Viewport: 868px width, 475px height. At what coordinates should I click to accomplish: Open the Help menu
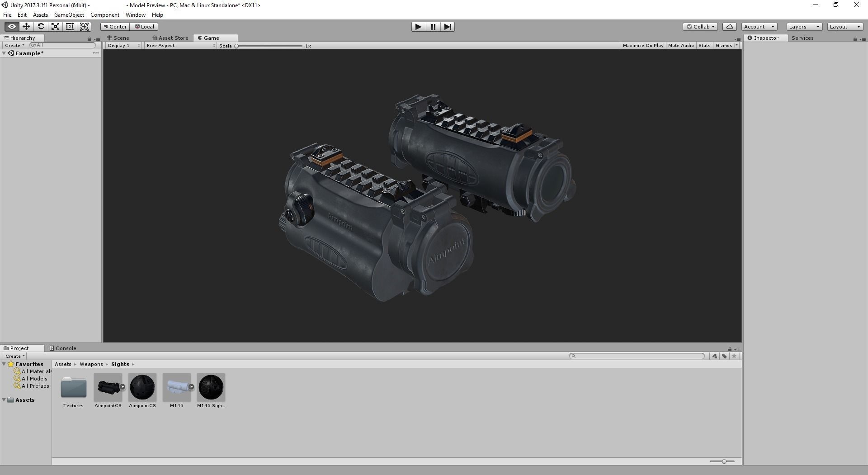pyautogui.click(x=157, y=15)
